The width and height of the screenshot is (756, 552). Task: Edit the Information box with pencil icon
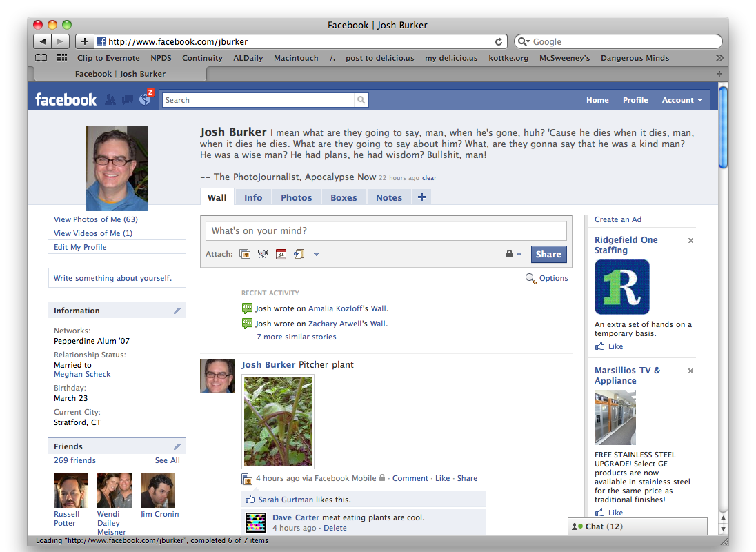coord(177,310)
